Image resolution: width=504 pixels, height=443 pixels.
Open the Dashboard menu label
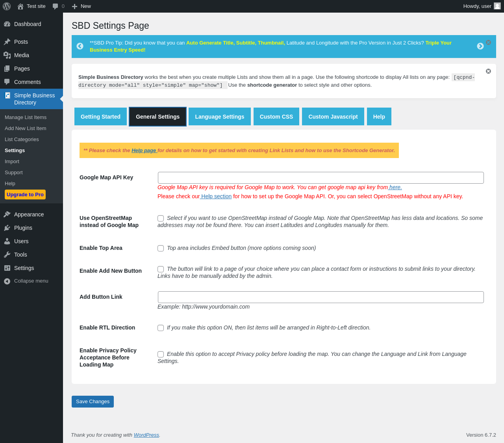(x=28, y=24)
